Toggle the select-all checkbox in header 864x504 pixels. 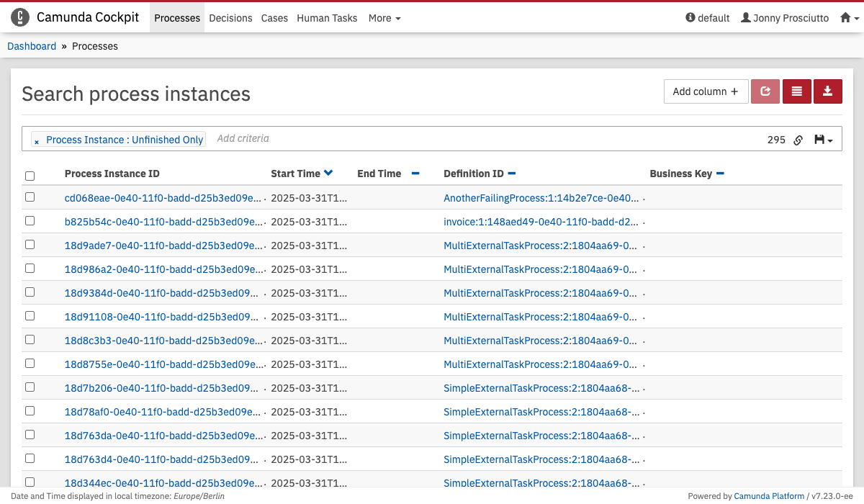click(x=30, y=176)
